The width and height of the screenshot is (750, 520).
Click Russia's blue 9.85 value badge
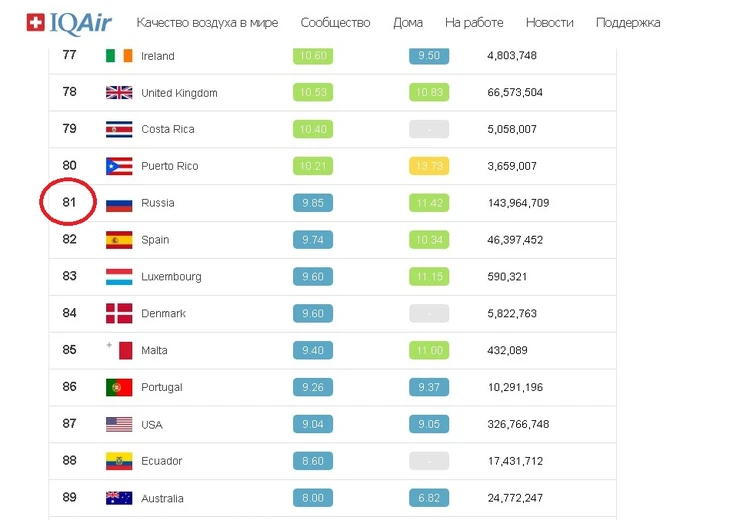(x=312, y=203)
